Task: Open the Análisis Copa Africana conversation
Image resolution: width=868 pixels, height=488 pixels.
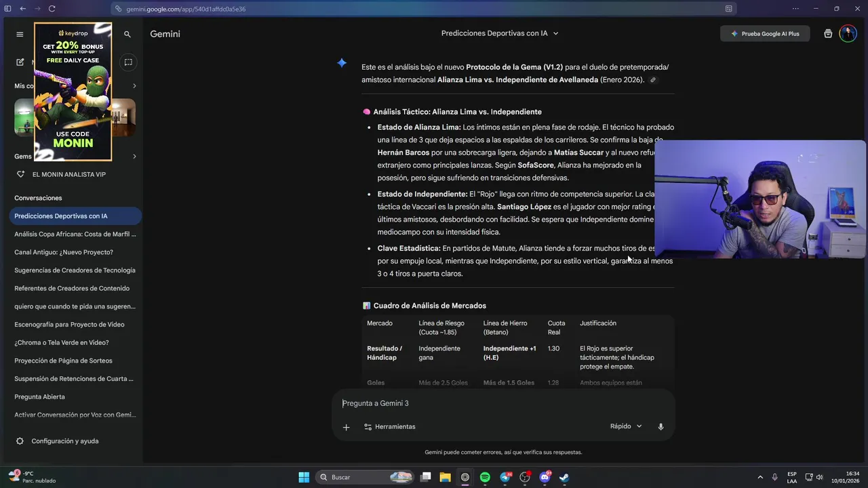Action: [x=75, y=234]
